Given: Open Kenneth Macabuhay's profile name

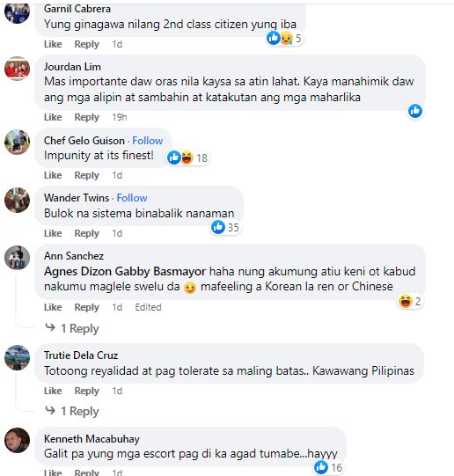Looking at the screenshot, I should tap(92, 439).
